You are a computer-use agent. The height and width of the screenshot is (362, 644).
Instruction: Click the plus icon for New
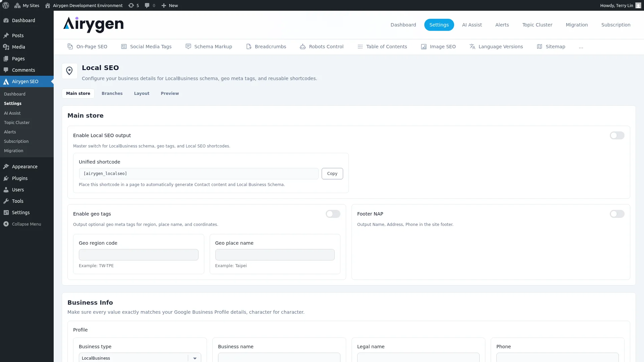[x=164, y=5]
